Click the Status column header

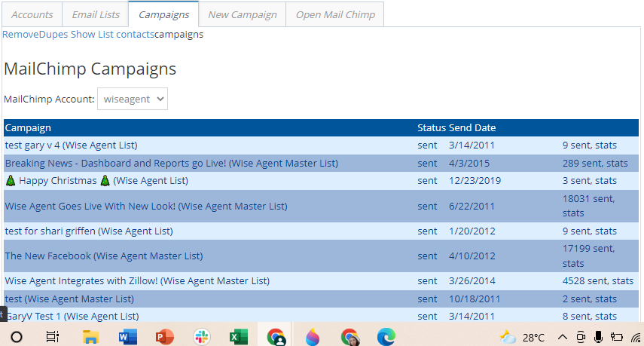tap(432, 128)
